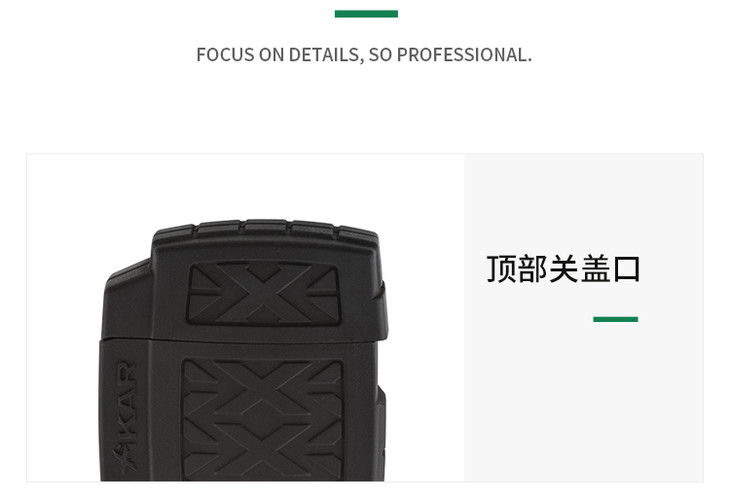The image size is (730, 499).
Task: Click the 顶部关盖口 heading text
Action: pos(563,269)
